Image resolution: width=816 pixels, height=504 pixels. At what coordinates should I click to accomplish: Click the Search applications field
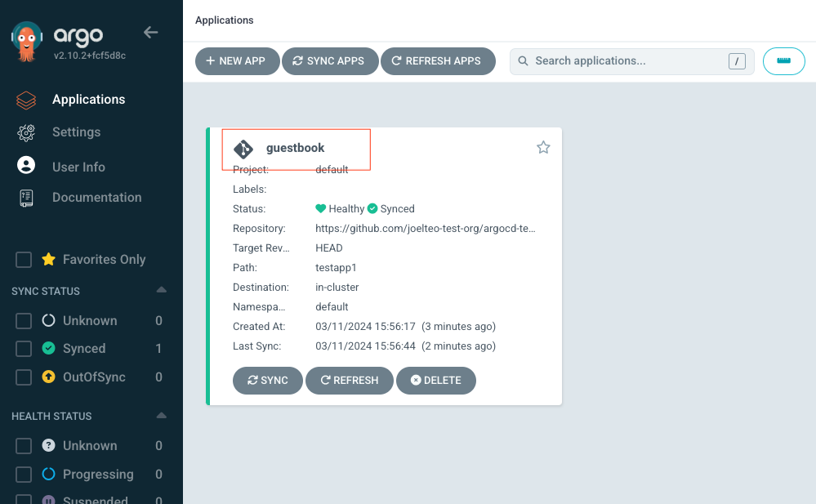[631, 60]
